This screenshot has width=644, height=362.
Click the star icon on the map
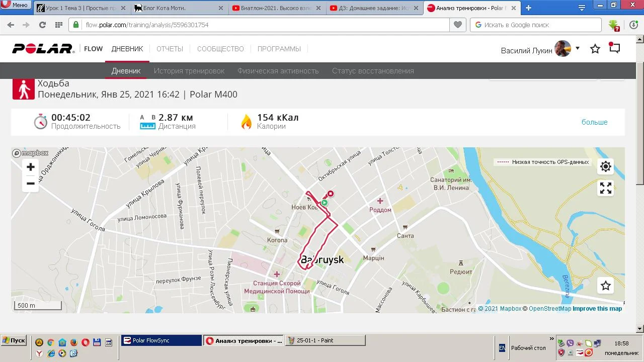point(606,286)
